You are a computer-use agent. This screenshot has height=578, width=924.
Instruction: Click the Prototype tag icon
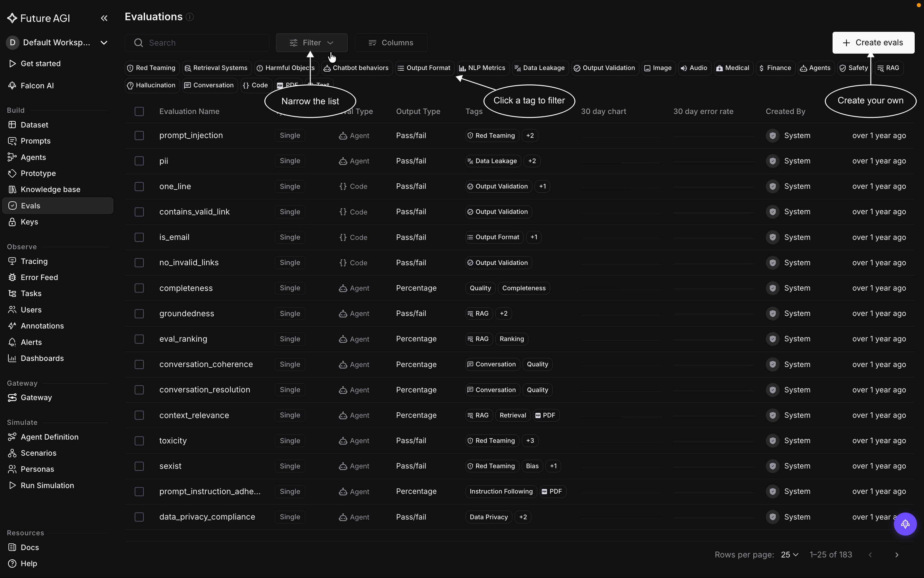click(x=12, y=173)
